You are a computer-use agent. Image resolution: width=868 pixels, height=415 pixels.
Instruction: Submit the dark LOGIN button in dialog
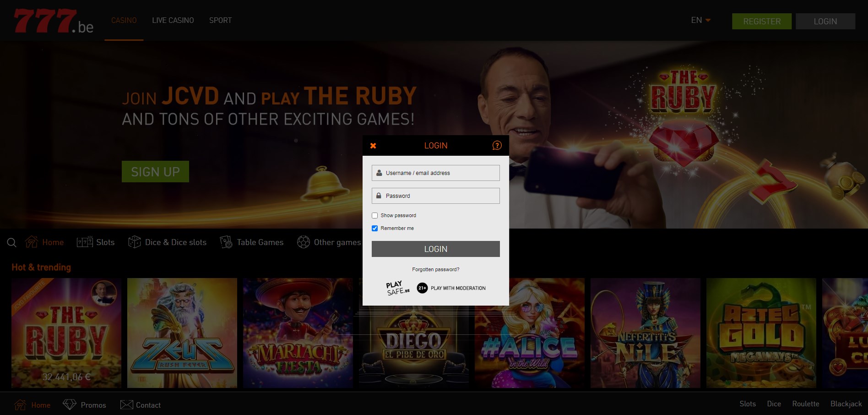[436, 249]
